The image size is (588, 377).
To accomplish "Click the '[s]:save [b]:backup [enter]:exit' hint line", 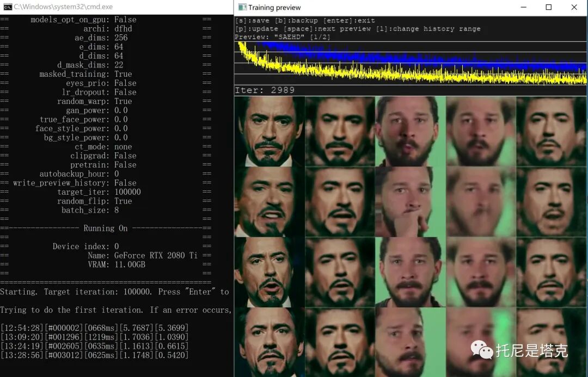I will tap(305, 20).
